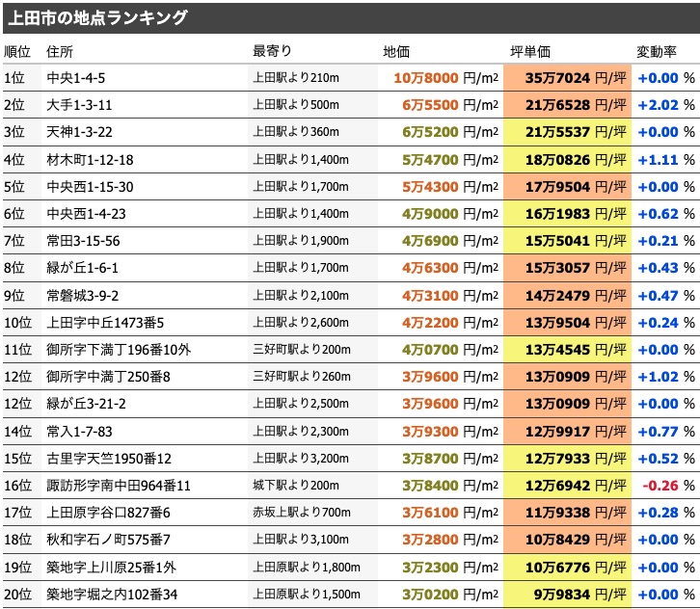Click the 35万7024 円/坪 tsubo price cell
This screenshot has width=700, height=609.
click(x=567, y=78)
